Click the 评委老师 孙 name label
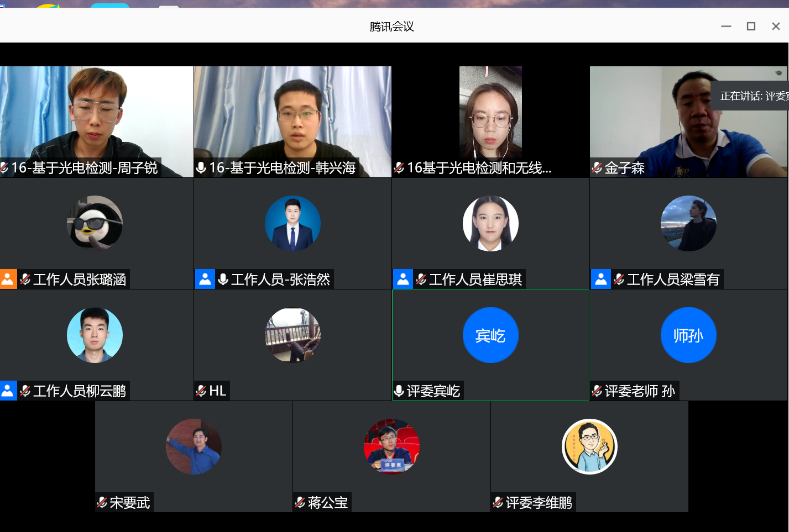Viewport: 789px width, 532px height. click(x=639, y=391)
